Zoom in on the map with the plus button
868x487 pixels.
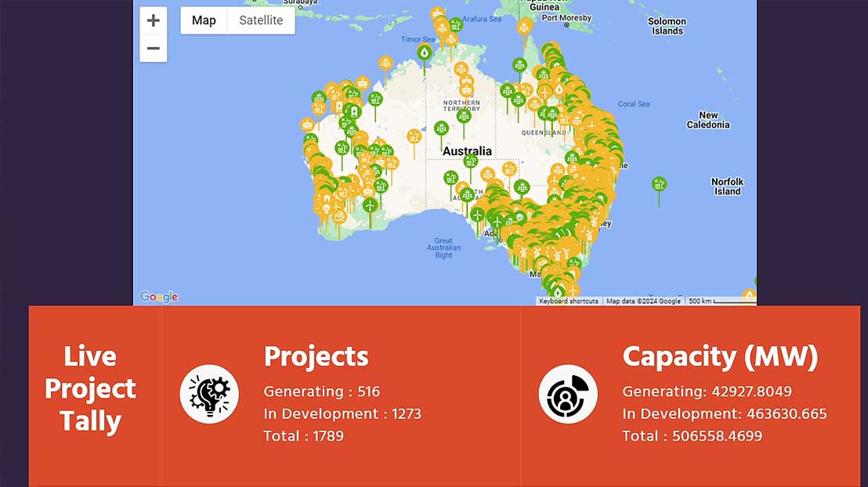pyautogui.click(x=154, y=20)
